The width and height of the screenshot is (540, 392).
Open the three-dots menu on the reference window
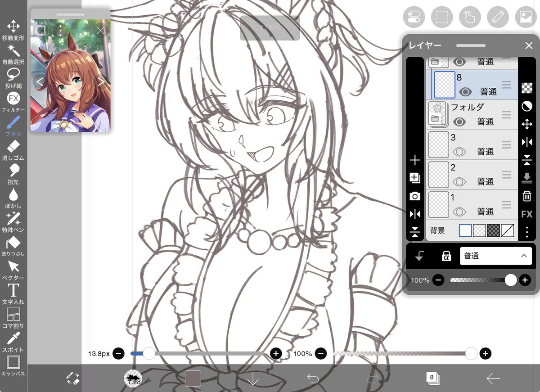(x=60, y=31)
